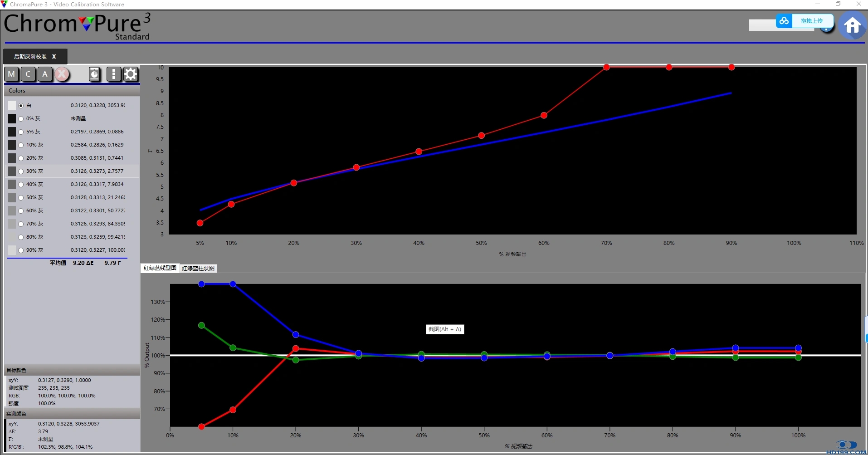The height and width of the screenshot is (455, 868).
Task: Click the green RGB point at 5%
Action: point(201,325)
